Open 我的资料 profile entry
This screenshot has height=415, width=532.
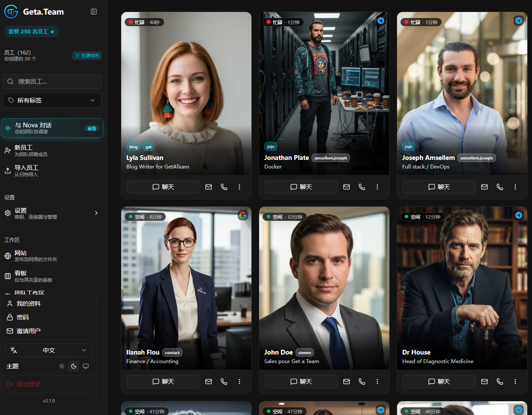pyautogui.click(x=49, y=304)
